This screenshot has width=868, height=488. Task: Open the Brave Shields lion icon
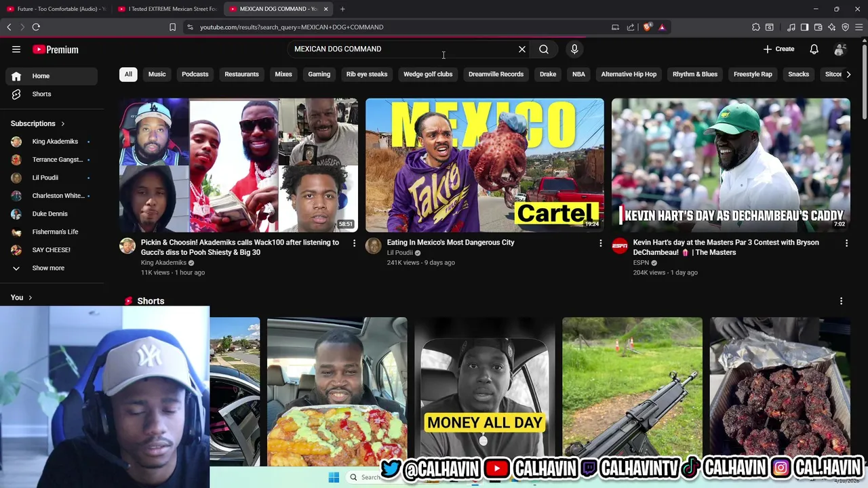[x=648, y=27]
